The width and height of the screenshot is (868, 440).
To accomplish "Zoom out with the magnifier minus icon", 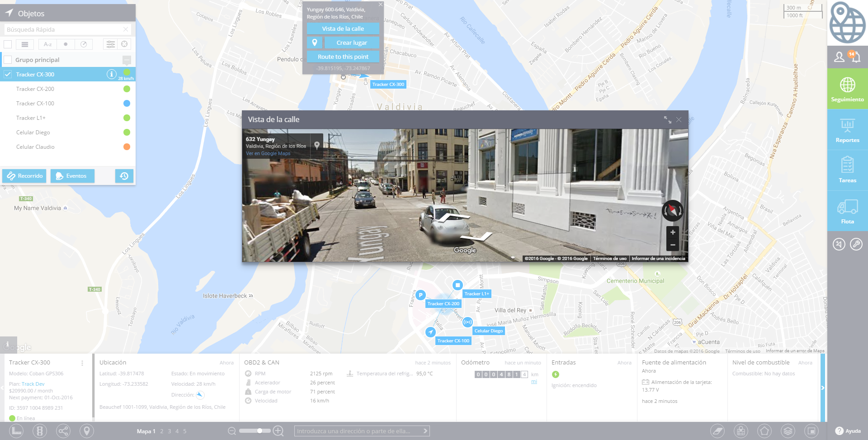I will click(232, 431).
